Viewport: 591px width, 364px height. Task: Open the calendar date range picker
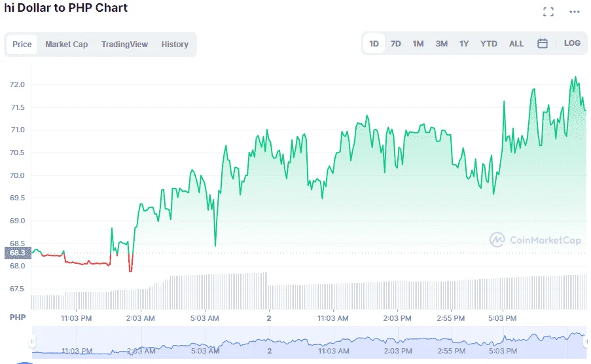[x=543, y=43]
